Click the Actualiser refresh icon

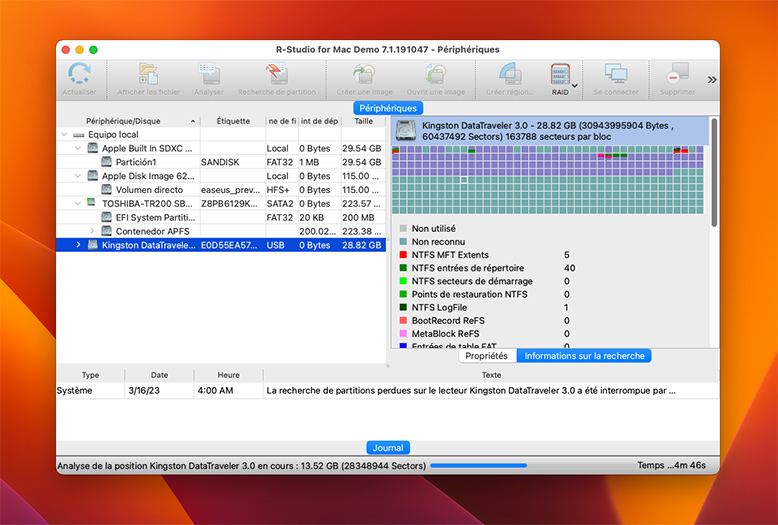[x=79, y=74]
